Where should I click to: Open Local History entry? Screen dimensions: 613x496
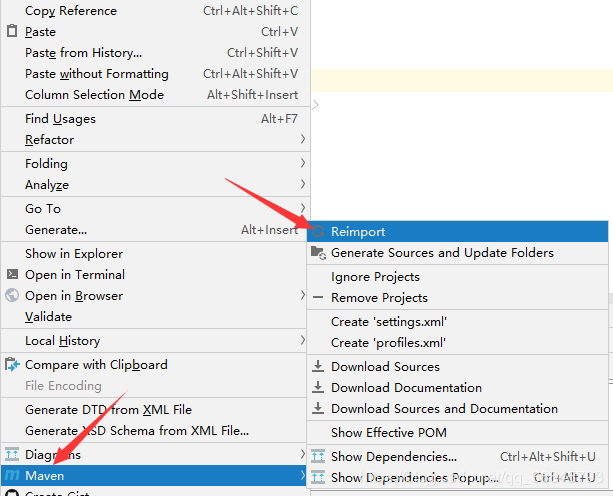point(155,341)
